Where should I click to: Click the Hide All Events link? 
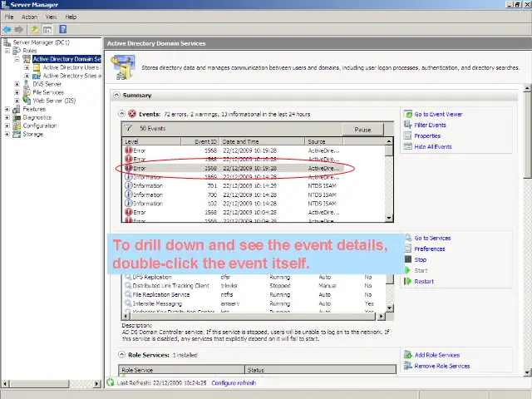(x=432, y=146)
